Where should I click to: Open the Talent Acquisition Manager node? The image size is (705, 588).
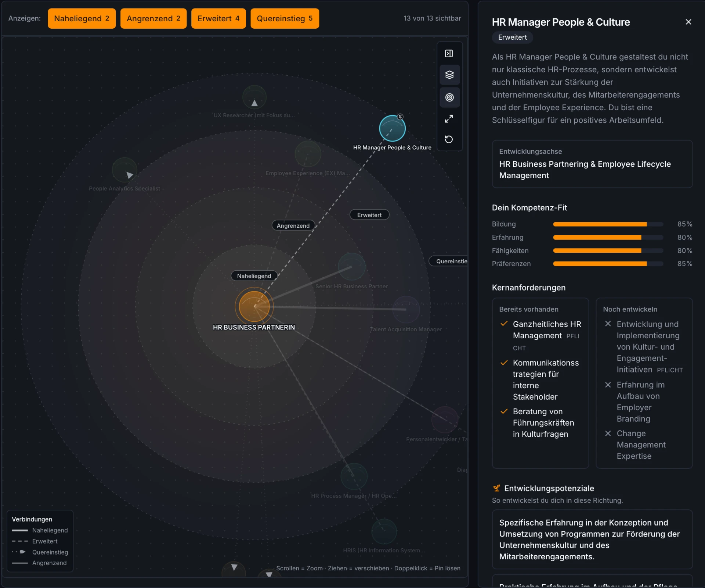pos(406,310)
